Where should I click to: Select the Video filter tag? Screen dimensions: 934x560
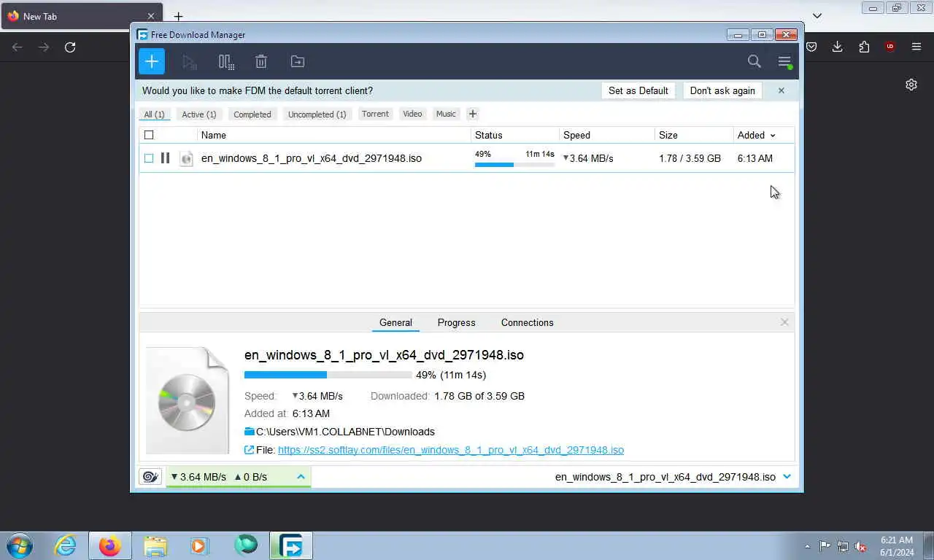pos(412,114)
